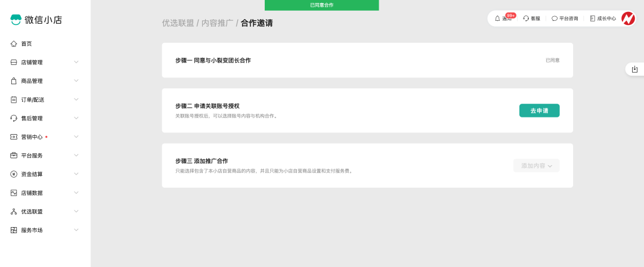Open 平台服务 in sidebar menu
The image size is (644, 267).
click(x=32, y=156)
